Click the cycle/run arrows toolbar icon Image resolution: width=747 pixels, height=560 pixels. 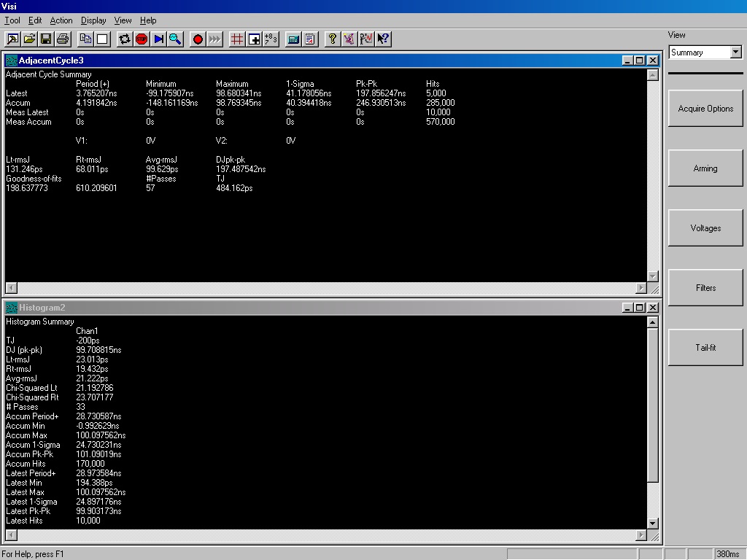[x=125, y=39]
